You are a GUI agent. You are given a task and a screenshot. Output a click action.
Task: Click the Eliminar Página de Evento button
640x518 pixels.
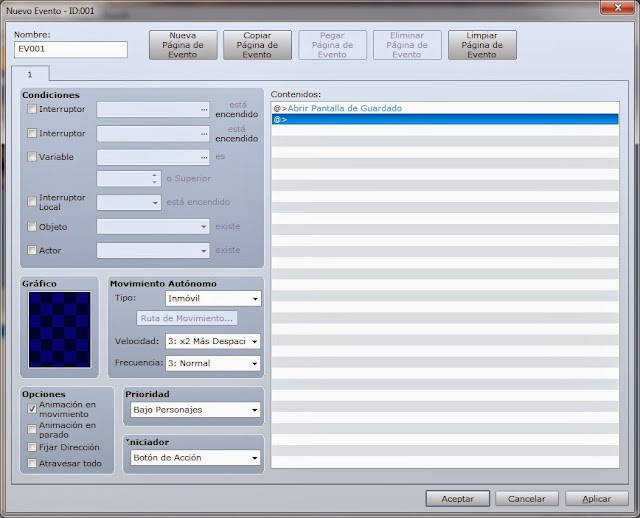point(407,45)
